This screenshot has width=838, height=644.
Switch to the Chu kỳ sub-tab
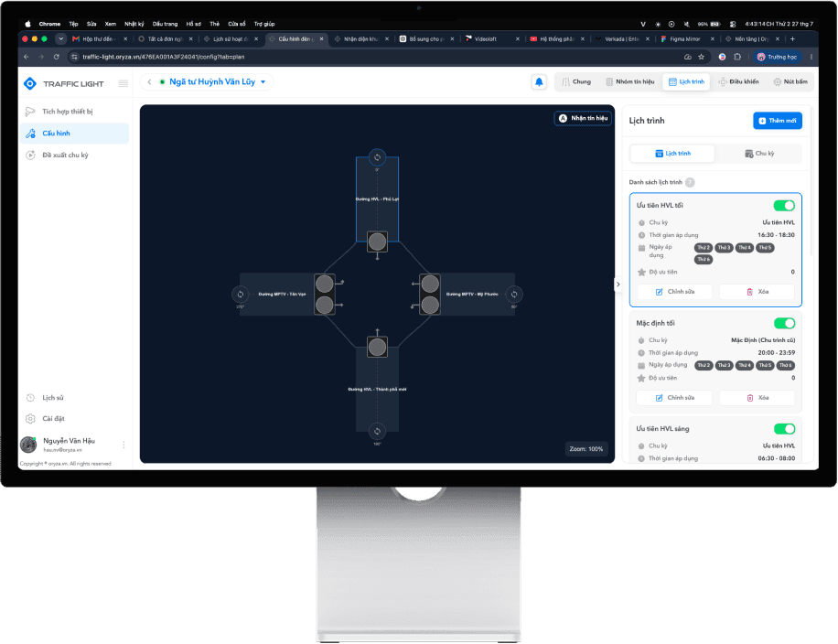(759, 154)
